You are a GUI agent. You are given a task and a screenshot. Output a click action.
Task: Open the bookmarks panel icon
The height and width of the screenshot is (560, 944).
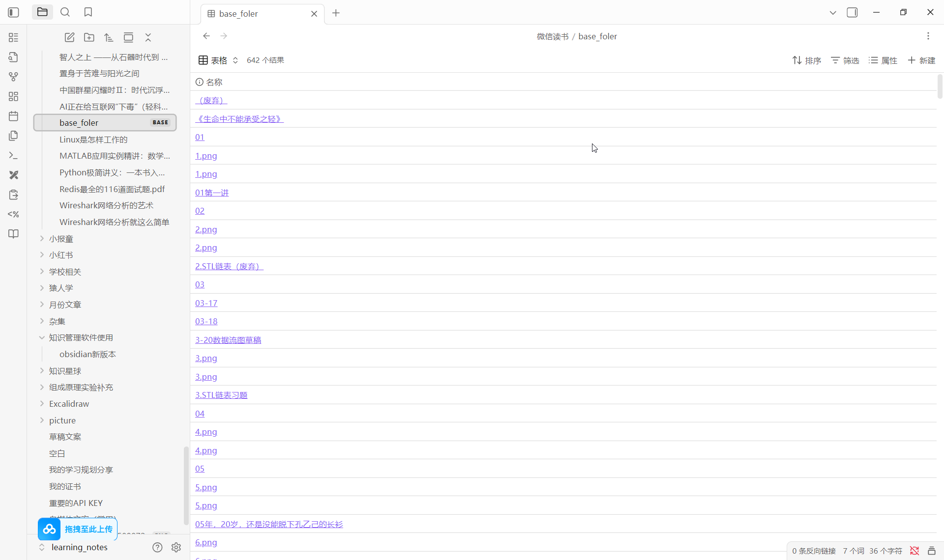pos(88,12)
